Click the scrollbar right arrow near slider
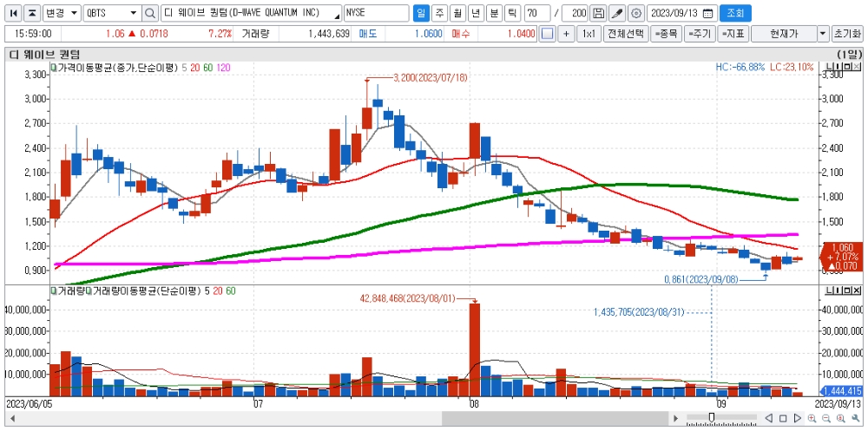The image size is (868, 431). pos(674,418)
